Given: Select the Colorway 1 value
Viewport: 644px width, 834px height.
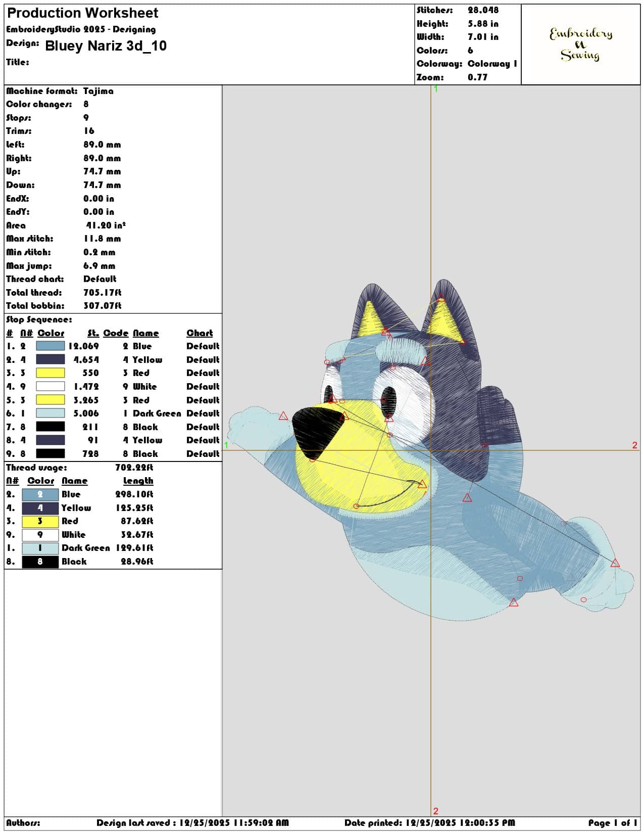Looking at the screenshot, I should click(x=492, y=64).
